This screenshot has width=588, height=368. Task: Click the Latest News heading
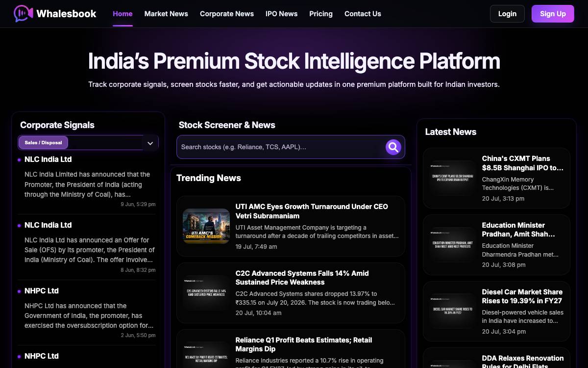coord(451,132)
